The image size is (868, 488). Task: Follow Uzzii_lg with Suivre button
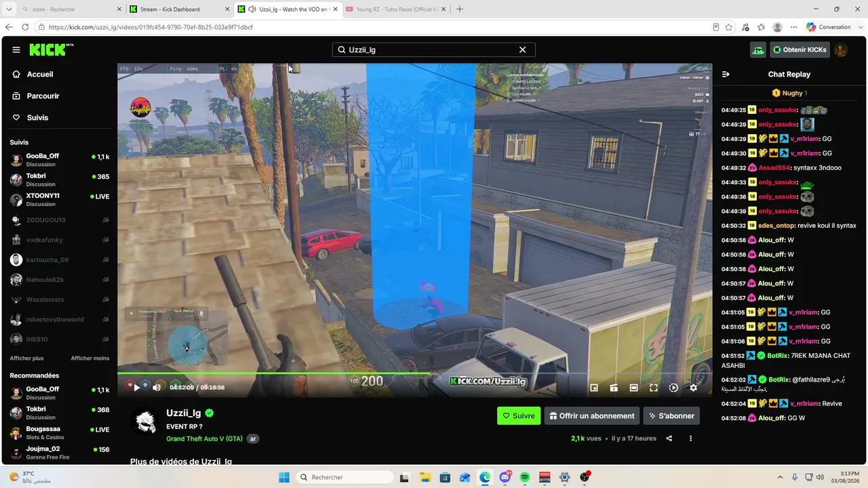click(x=519, y=415)
